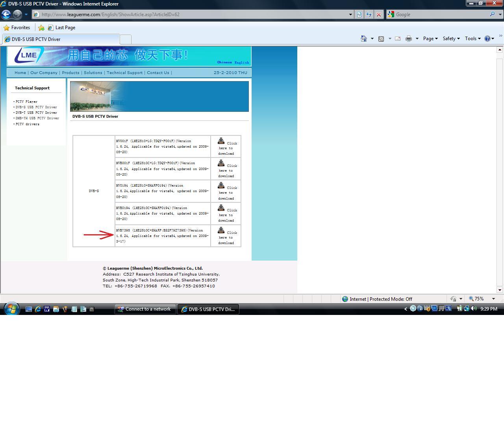This screenshot has width=504, height=448.
Task: Open the recent pages dropdown beside the Forward arrow
Action: 26,15
